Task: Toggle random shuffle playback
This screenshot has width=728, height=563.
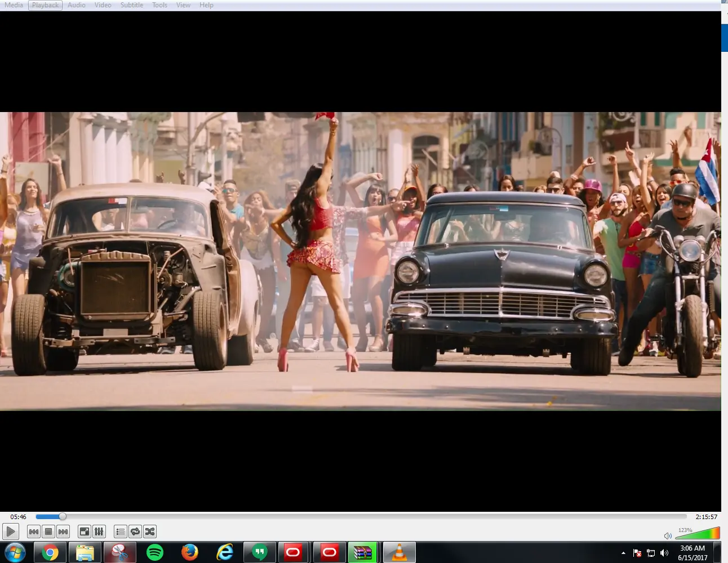Action: [150, 531]
